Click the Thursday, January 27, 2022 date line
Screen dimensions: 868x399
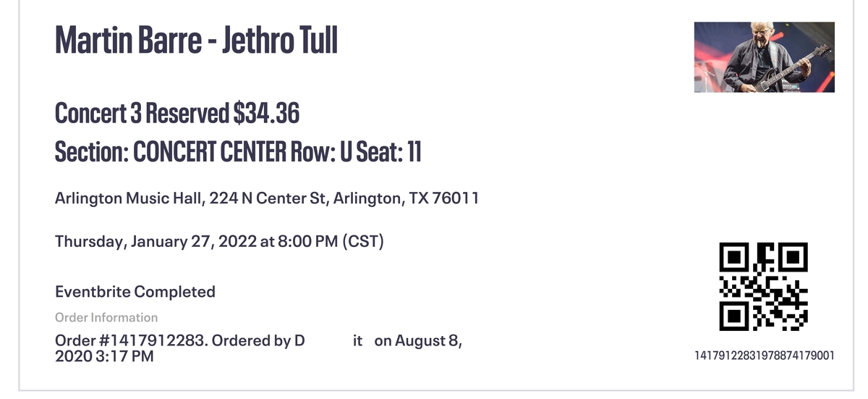(219, 241)
